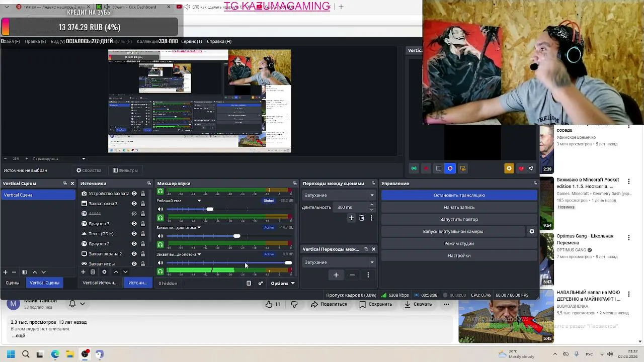Screen dimensions: 644x362
Task: Add a new vertical scene
Action: (5, 272)
